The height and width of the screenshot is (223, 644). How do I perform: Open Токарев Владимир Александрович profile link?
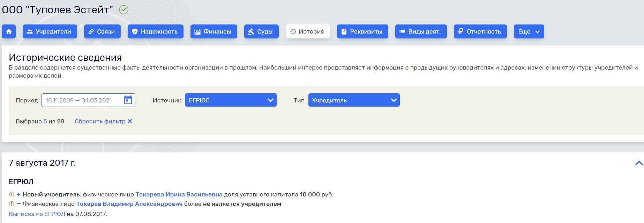[x=129, y=204]
